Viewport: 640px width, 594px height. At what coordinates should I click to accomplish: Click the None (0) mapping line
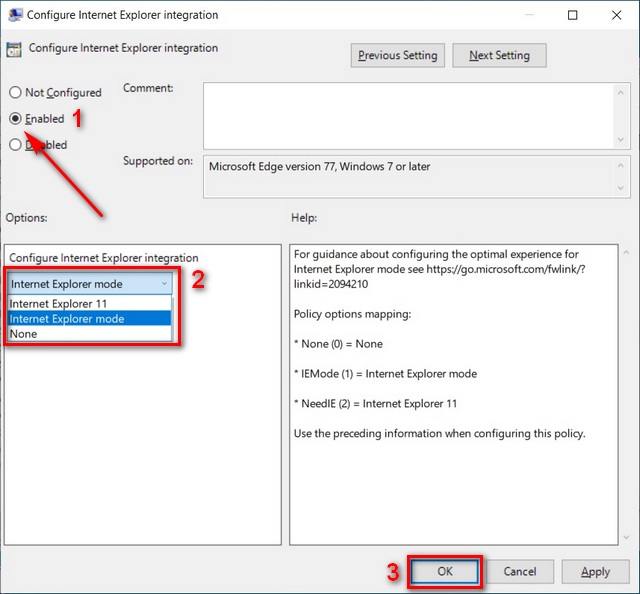click(338, 344)
